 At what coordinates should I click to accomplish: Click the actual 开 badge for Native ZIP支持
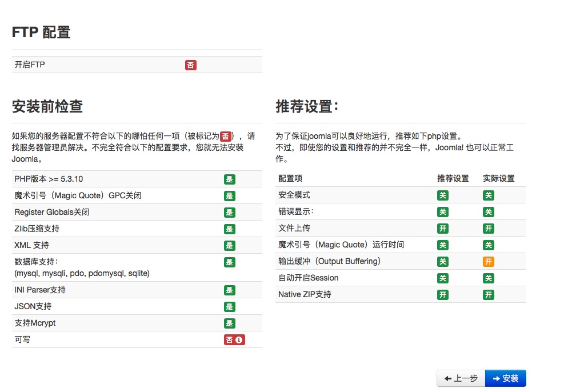tap(488, 295)
